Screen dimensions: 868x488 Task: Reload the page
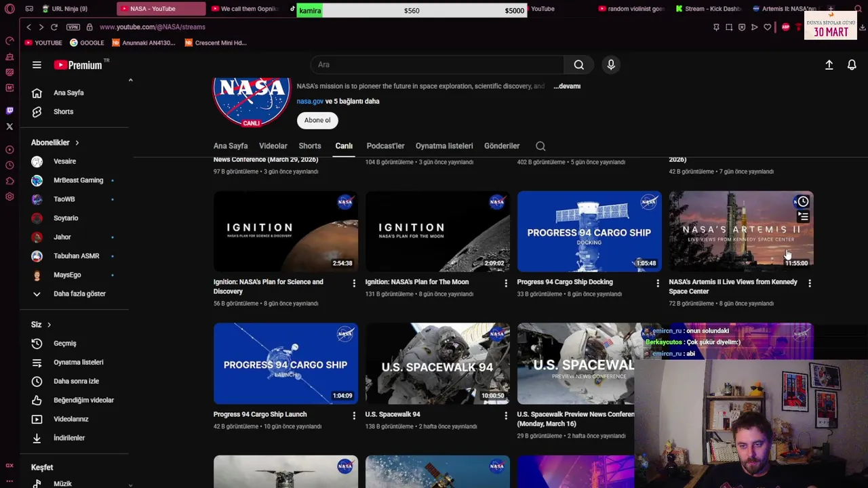(54, 27)
